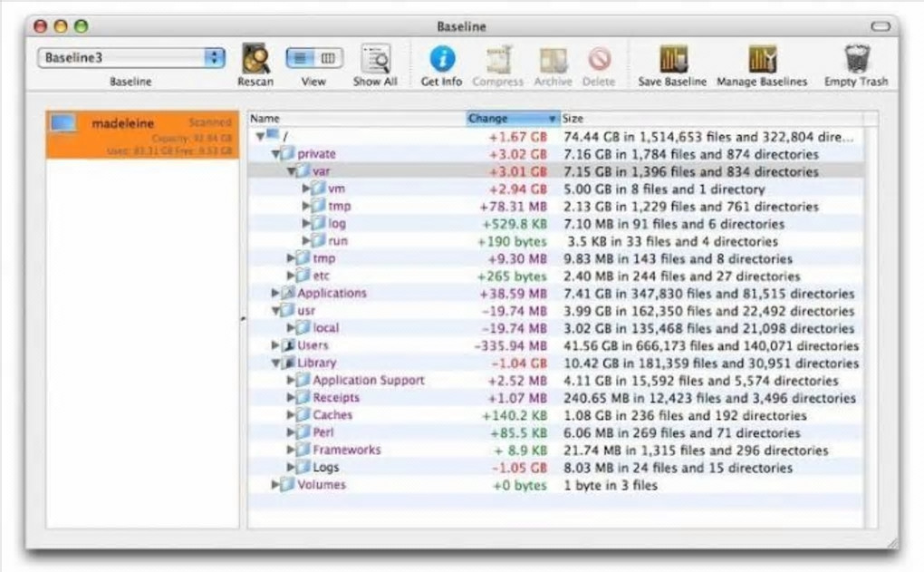
Task: Click the '+38.59 MB' change value
Action: tap(514, 294)
